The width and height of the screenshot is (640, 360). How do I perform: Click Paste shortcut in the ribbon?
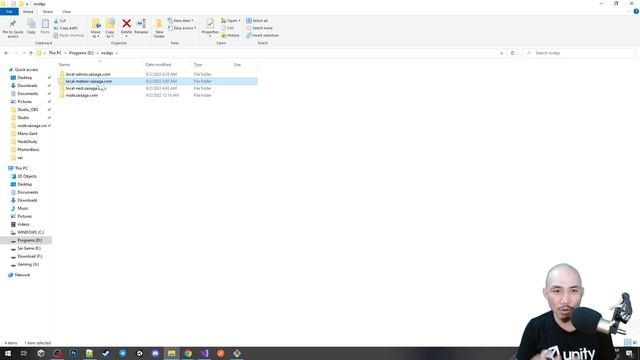click(69, 35)
